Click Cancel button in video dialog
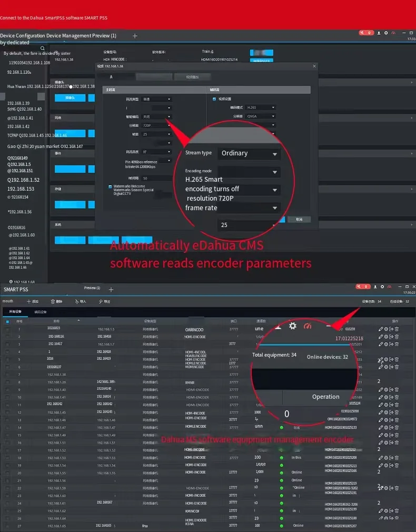 [299, 219]
